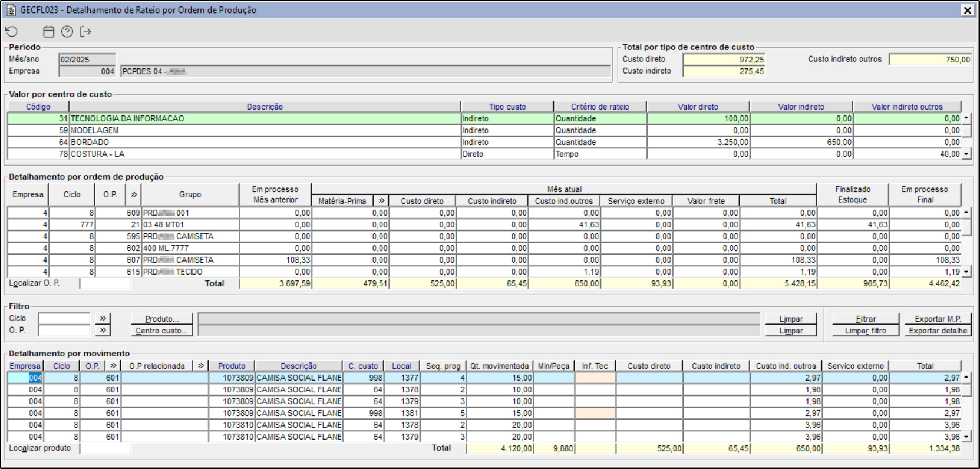Expand the » column beside O.P. in production order grid
The height and width of the screenshot is (469, 980).
click(134, 194)
